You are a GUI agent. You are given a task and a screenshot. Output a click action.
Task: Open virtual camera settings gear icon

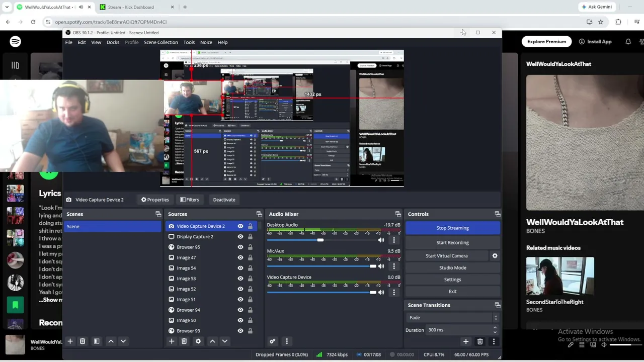click(x=495, y=256)
